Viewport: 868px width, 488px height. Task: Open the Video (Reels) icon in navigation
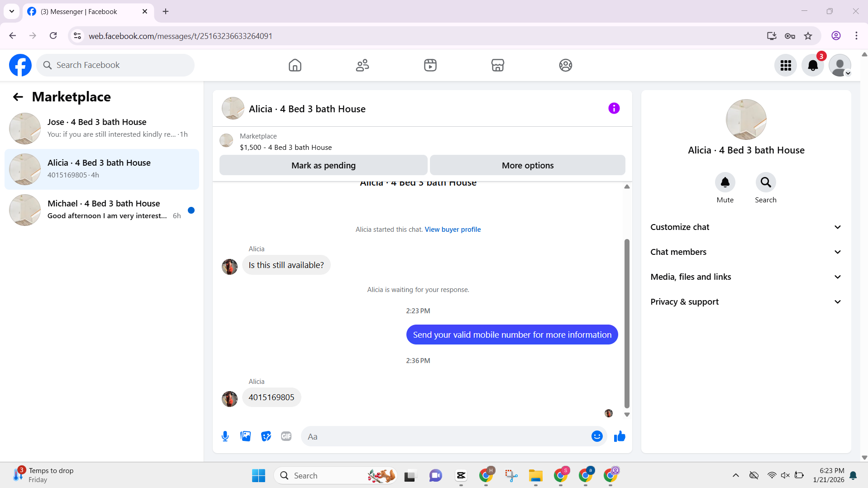click(x=430, y=65)
